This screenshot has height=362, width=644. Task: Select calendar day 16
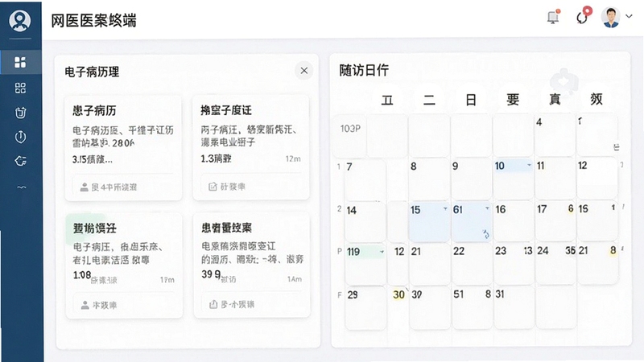pyautogui.click(x=513, y=221)
